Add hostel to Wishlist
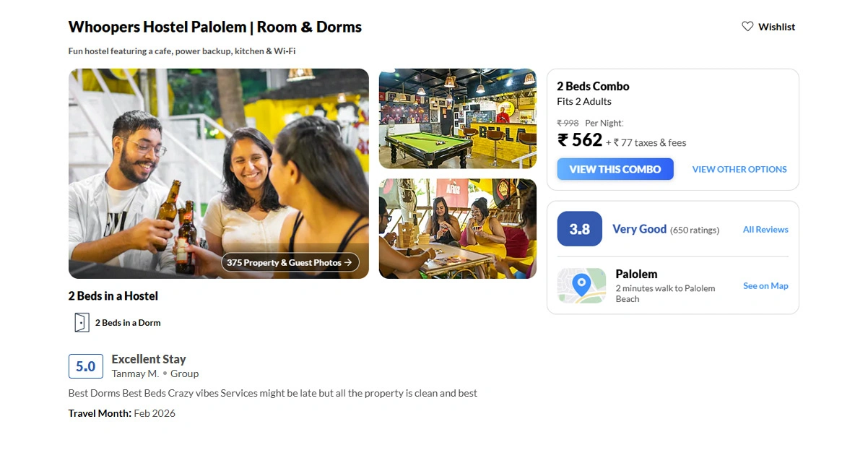This screenshot has height=458, width=868. click(768, 27)
